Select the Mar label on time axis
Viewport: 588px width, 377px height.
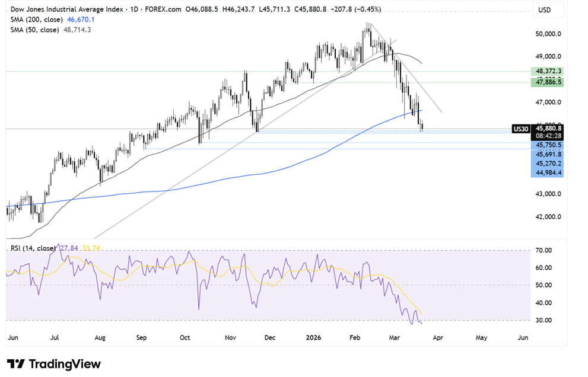(x=393, y=337)
